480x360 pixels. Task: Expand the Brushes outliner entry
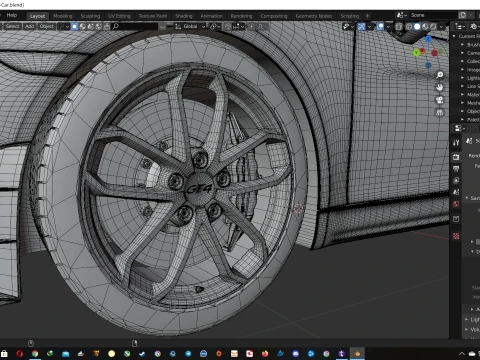tap(462, 44)
